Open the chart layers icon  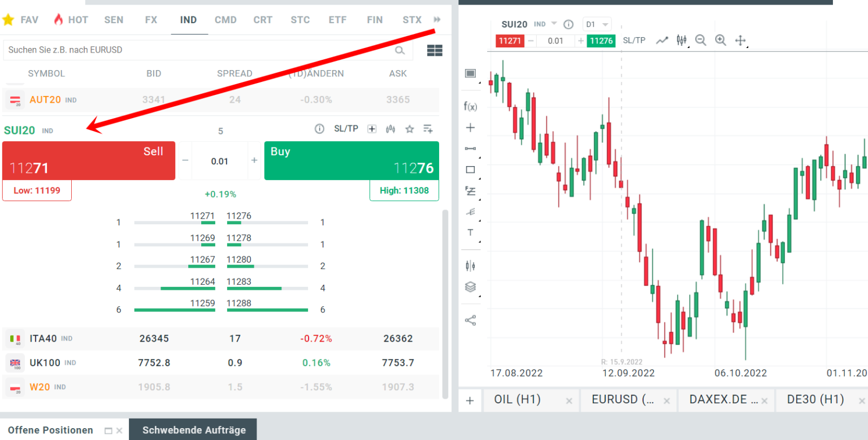coord(470,286)
